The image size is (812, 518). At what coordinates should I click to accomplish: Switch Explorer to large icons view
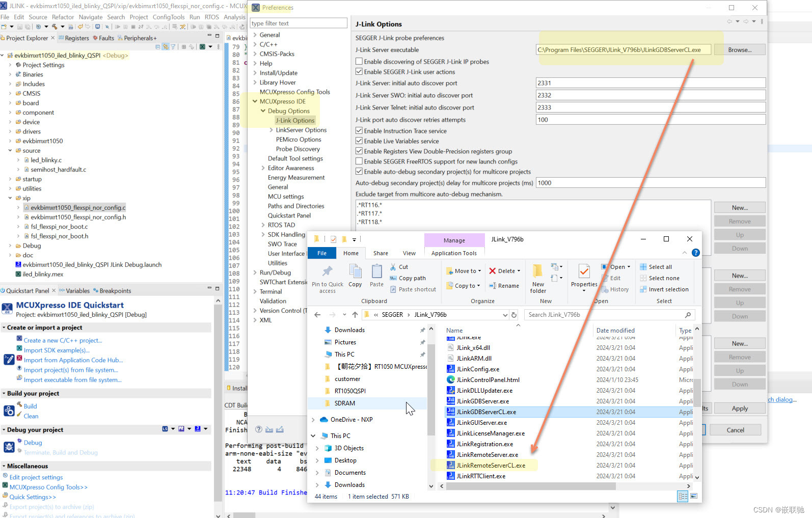point(693,496)
